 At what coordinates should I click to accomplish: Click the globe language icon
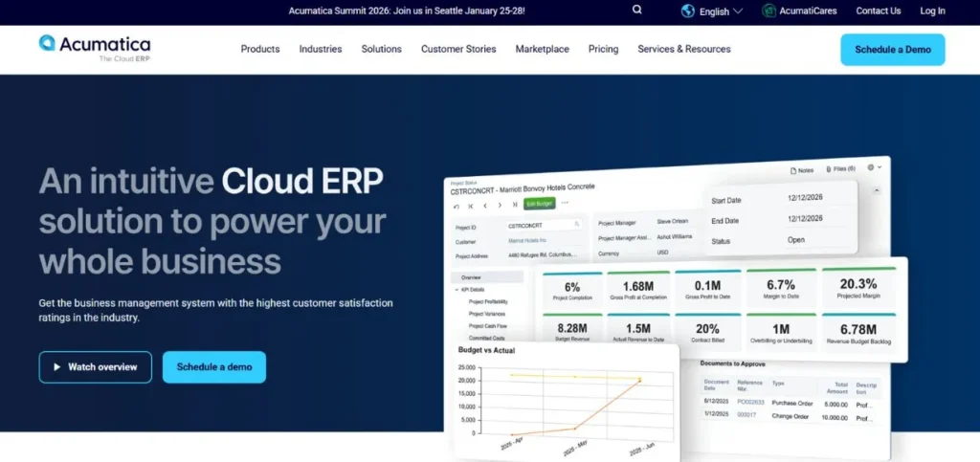[x=688, y=11]
